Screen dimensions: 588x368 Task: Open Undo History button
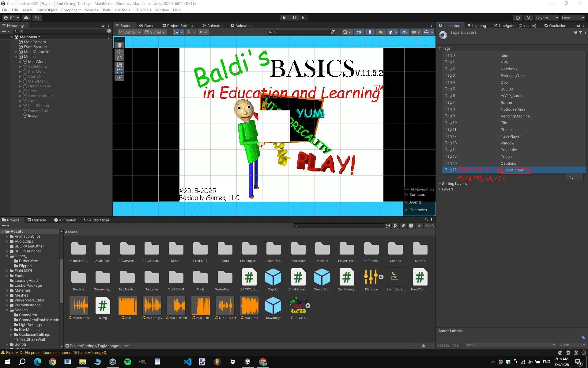point(518,18)
